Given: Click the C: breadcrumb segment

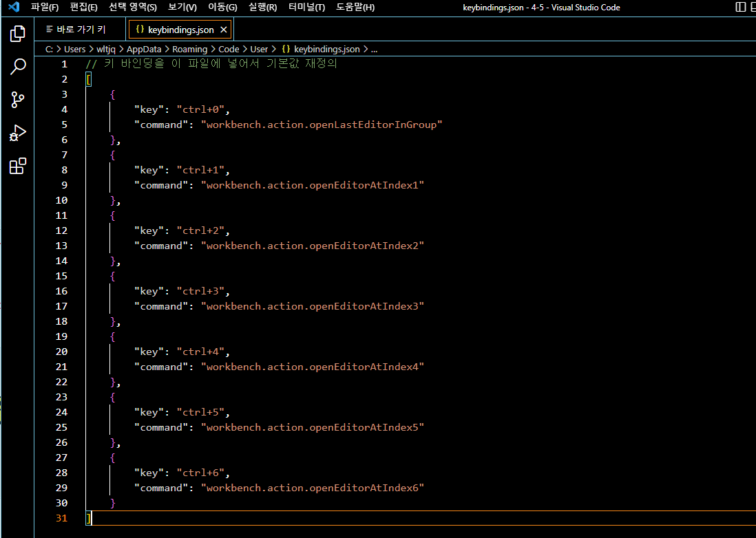Looking at the screenshot, I should [49, 49].
